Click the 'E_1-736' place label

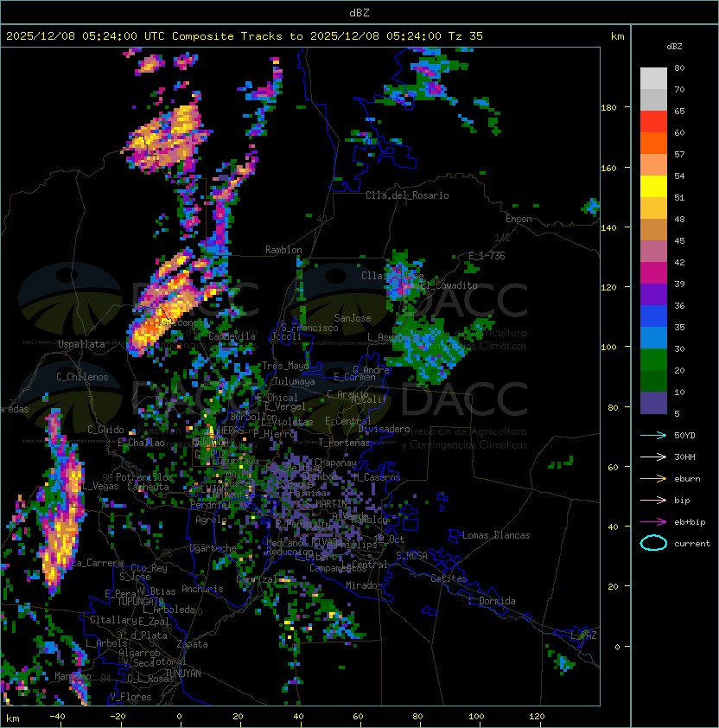point(487,256)
